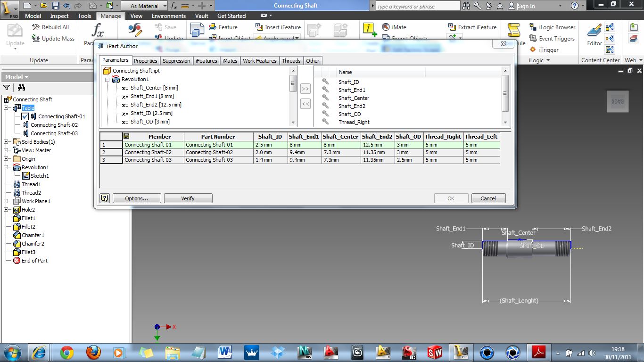644x362 pixels.
Task: Select Shaft_End2 [12.5 mm] in parameter tree
Action: coord(156,105)
